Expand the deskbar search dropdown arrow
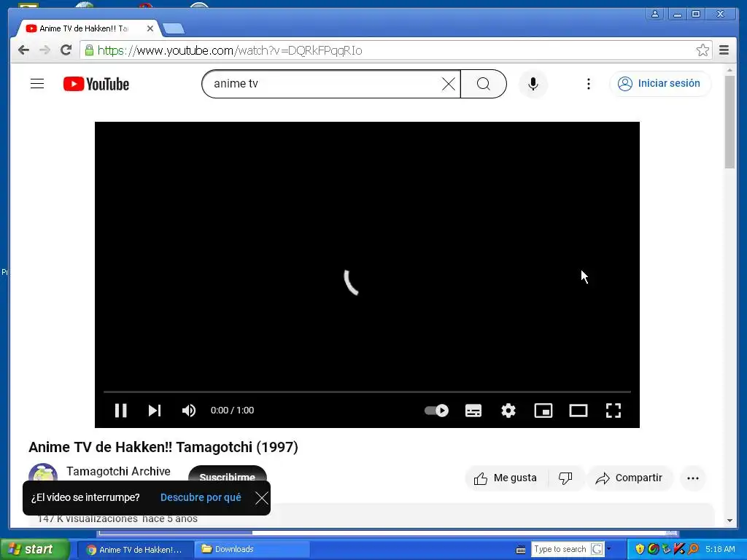Viewport: 747px width, 560px height. pos(608,550)
